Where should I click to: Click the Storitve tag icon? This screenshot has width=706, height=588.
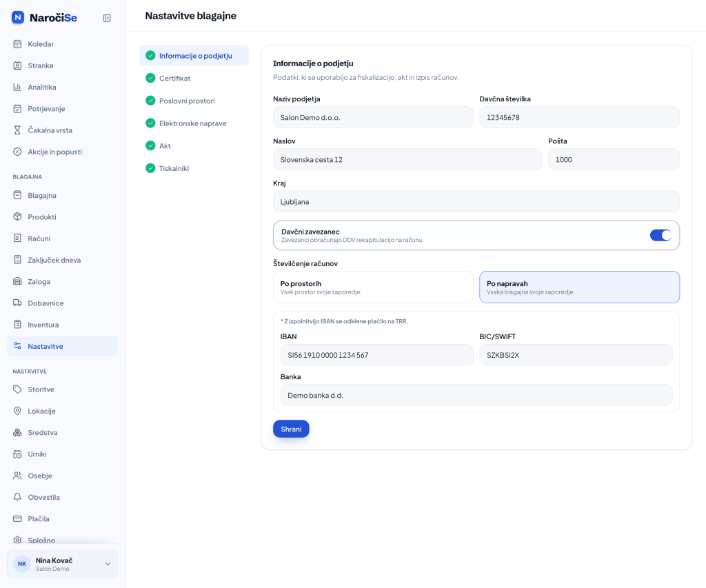[x=17, y=389]
